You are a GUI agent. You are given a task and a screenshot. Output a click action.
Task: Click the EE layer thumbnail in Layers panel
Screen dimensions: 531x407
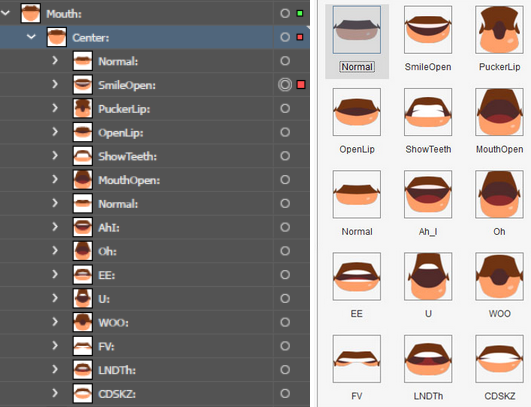tap(83, 274)
